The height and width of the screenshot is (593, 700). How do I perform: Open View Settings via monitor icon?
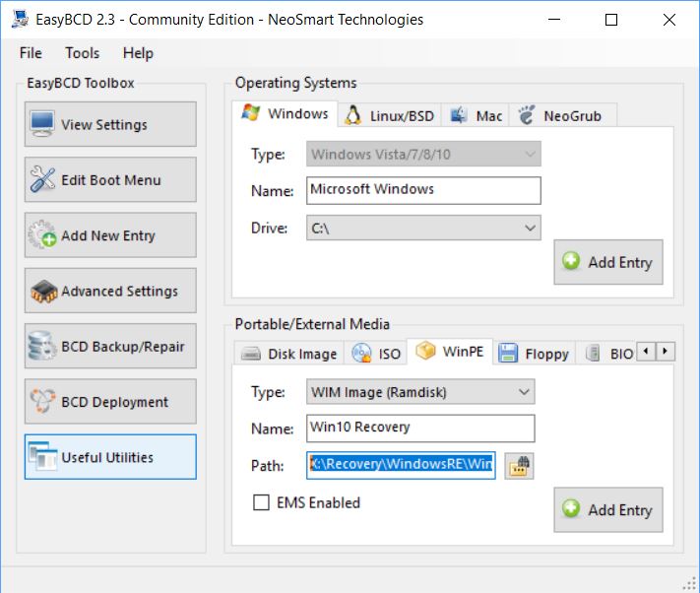[42, 124]
